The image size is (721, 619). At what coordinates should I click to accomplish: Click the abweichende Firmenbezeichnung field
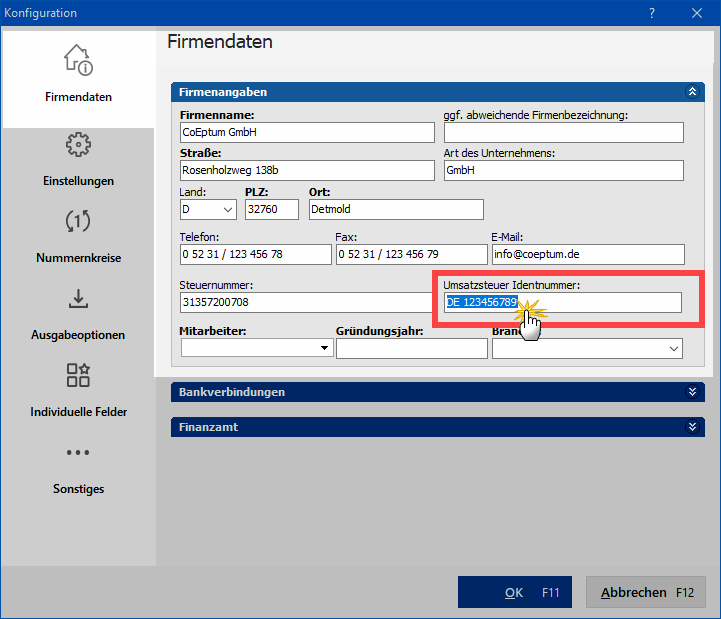tap(564, 132)
